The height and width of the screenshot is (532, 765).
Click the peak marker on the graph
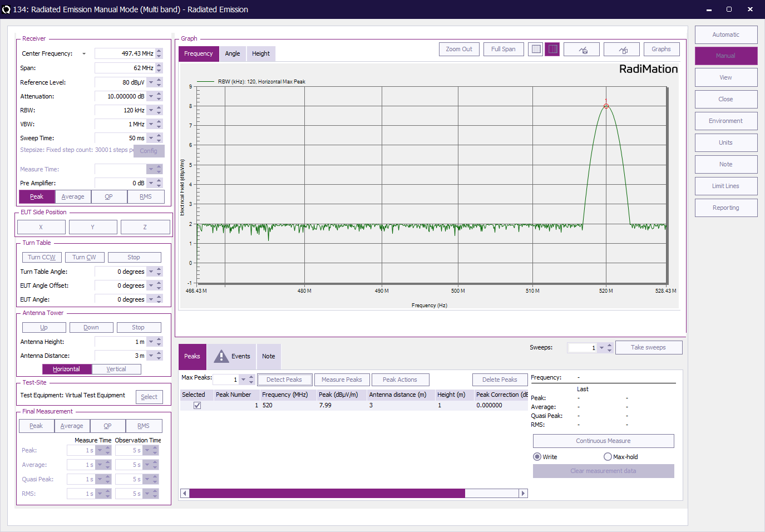606,106
